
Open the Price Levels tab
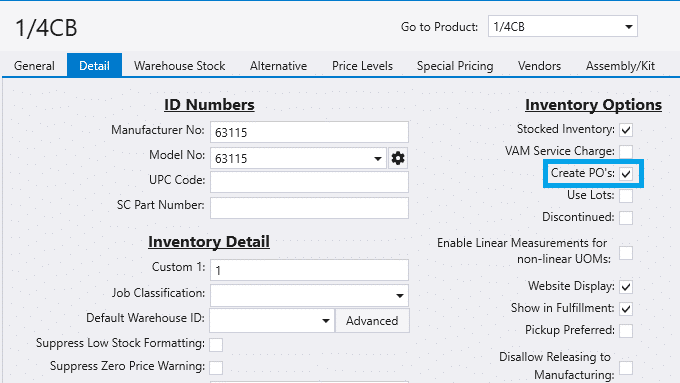click(362, 66)
